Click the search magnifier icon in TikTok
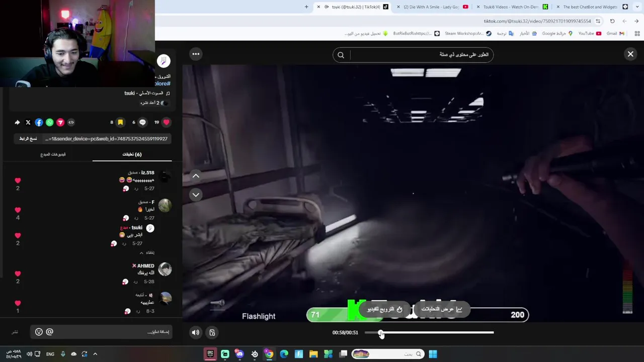 [341, 55]
